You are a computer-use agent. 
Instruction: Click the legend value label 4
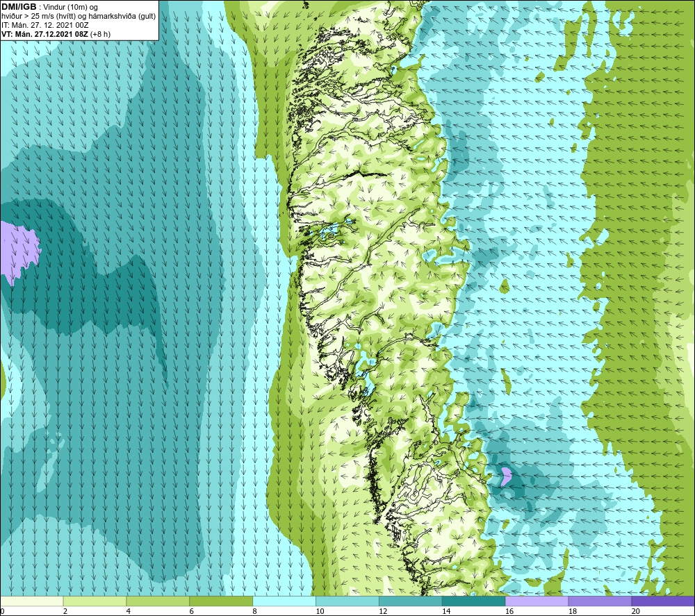click(x=129, y=611)
